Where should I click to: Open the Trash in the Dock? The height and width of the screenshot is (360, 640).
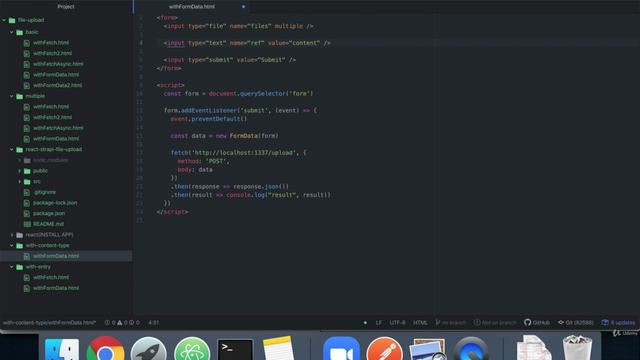click(x=577, y=348)
